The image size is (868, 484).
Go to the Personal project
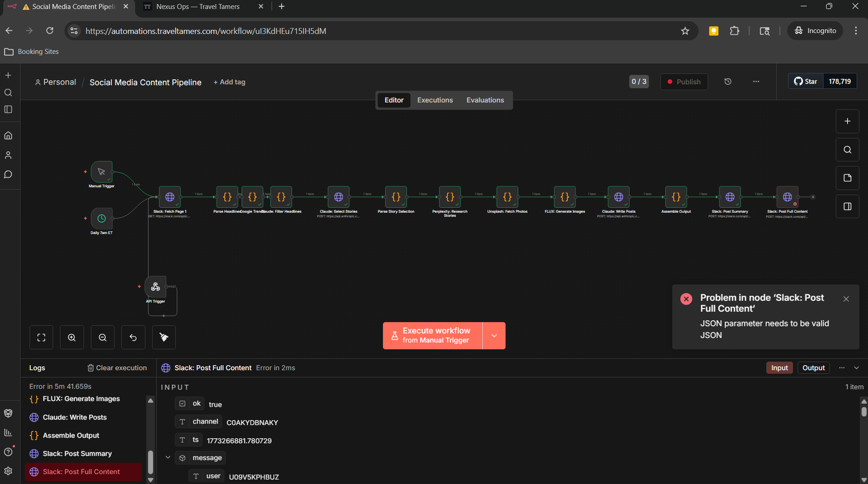[55, 82]
